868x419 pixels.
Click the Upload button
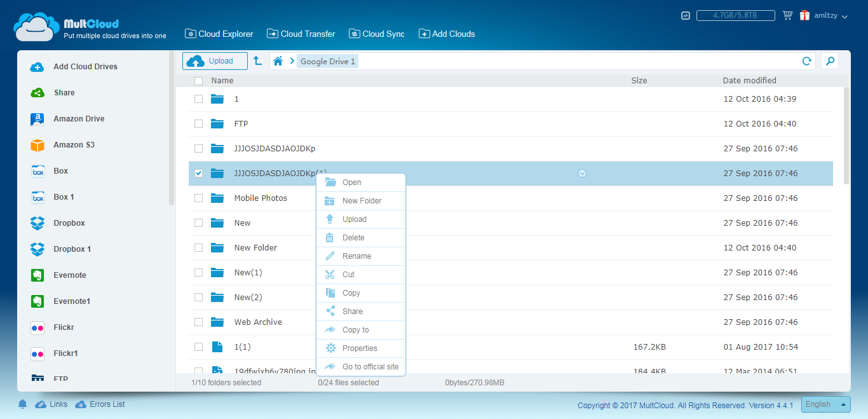point(215,61)
